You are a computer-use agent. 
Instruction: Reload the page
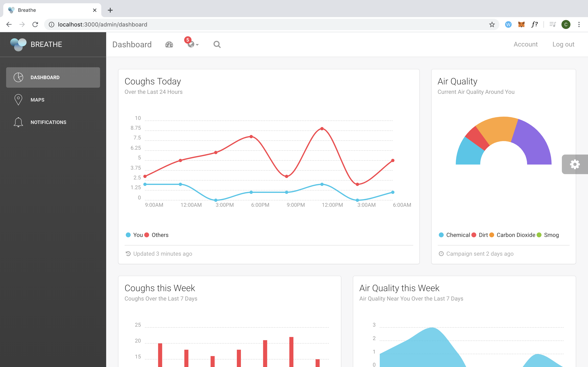coord(35,24)
